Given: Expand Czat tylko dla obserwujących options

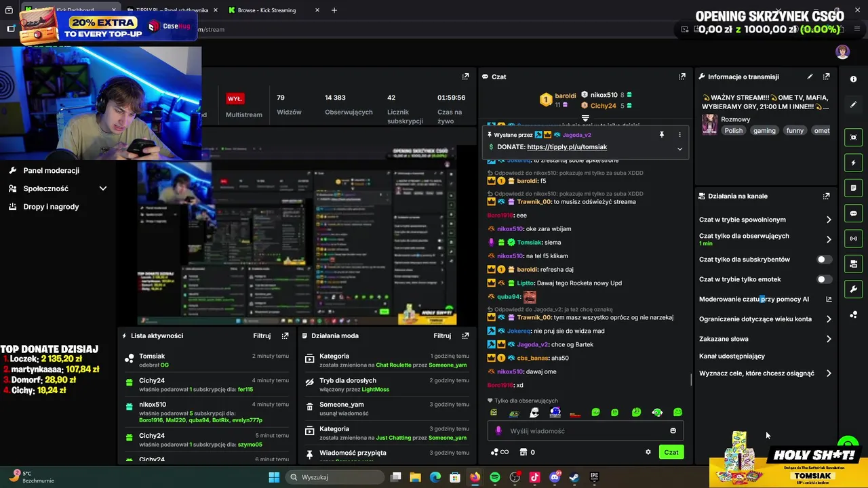Looking at the screenshot, I should tap(829, 239).
